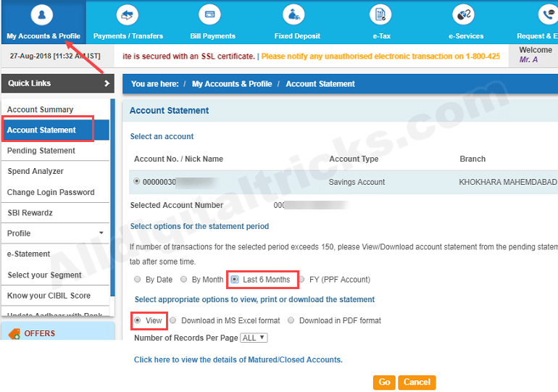The width and height of the screenshot is (558, 392).
Task: Open the Change Login Password link
Action: click(51, 192)
